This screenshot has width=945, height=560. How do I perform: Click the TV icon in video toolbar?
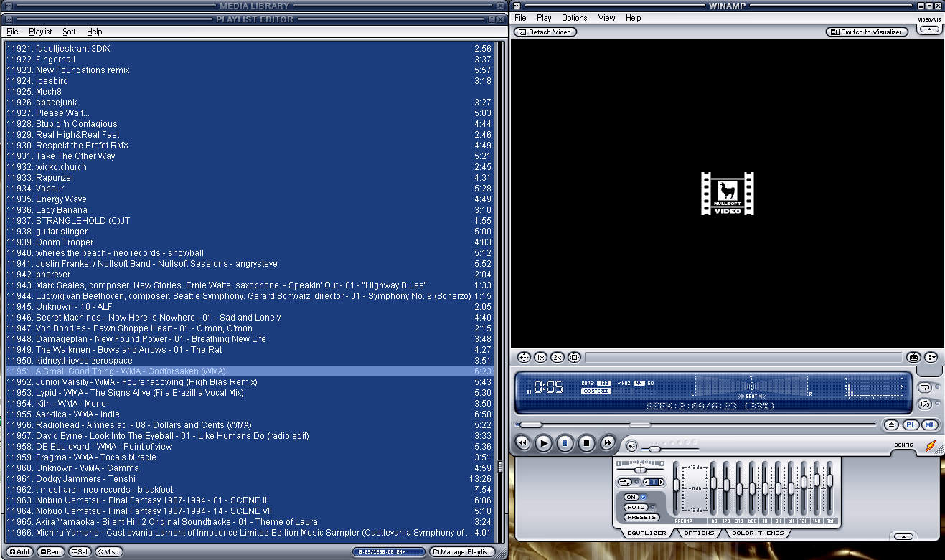point(913,357)
